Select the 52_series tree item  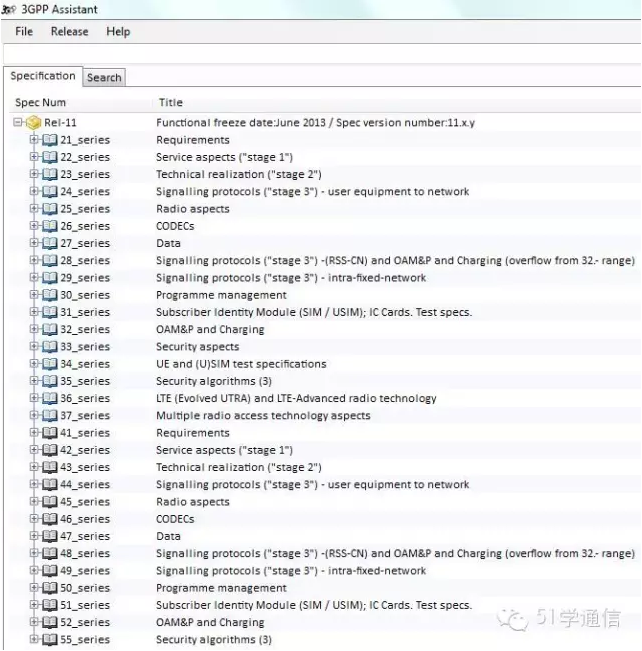point(85,622)
